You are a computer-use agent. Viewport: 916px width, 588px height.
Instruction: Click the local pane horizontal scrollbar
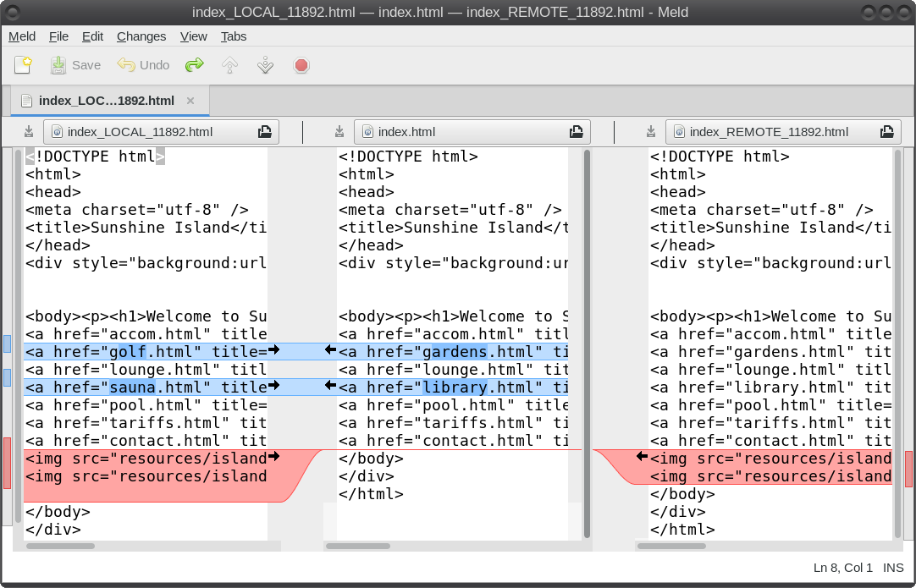coord(61,547)
